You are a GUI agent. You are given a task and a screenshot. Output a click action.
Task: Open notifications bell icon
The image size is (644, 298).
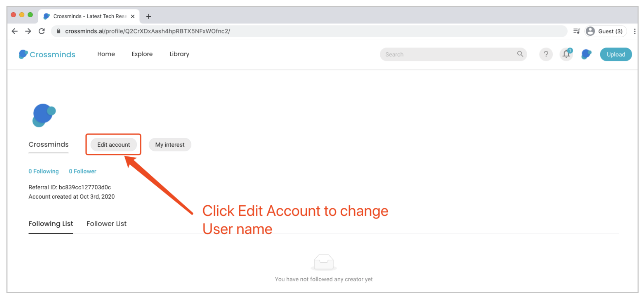point(566,54)
